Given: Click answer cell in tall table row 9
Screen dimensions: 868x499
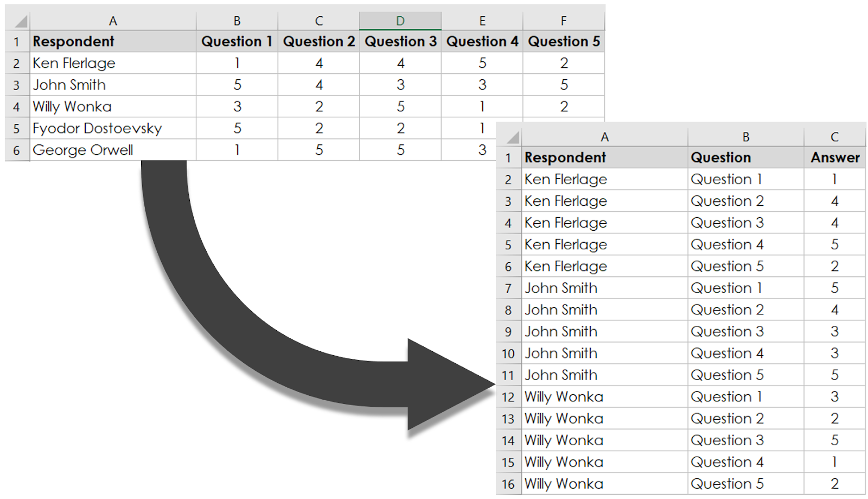Looking at the screenshot, I should [x=834, y=331].
